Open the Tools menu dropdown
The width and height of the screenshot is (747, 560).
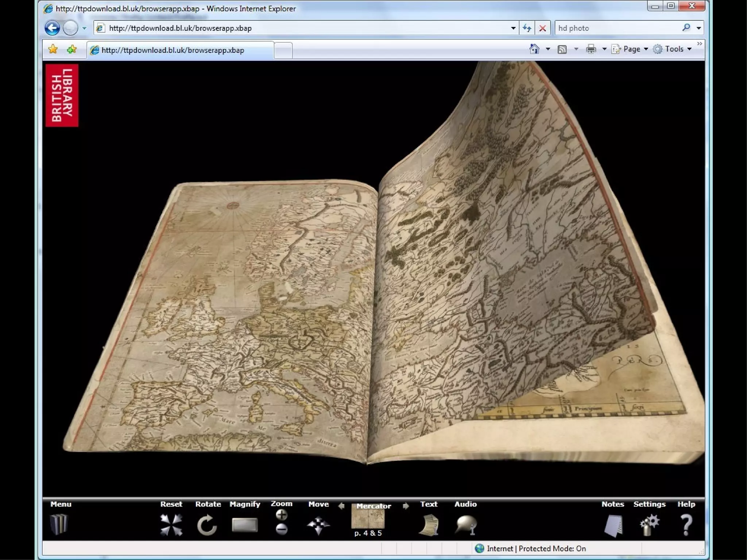[674, 49]
